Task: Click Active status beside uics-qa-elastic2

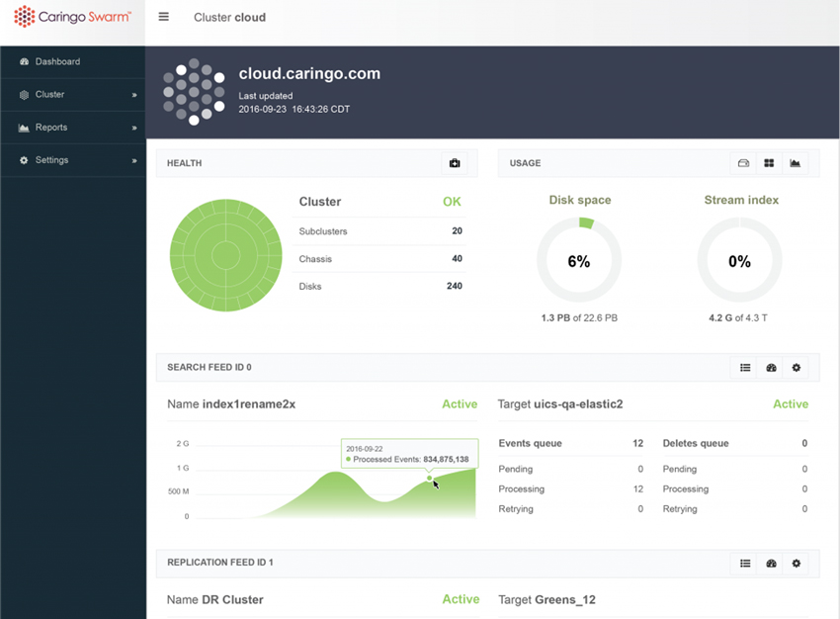Action: (x=791, y=404)
